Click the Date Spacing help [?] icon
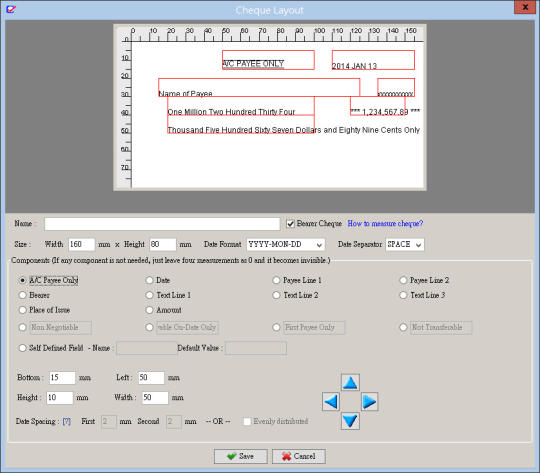The height and width of the screenshot is (473, 540). pyautogui.click(x=67, y=421)
